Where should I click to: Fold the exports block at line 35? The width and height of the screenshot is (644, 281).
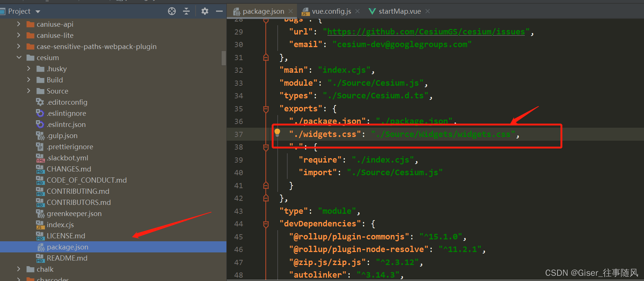click(x=266, y=109)
